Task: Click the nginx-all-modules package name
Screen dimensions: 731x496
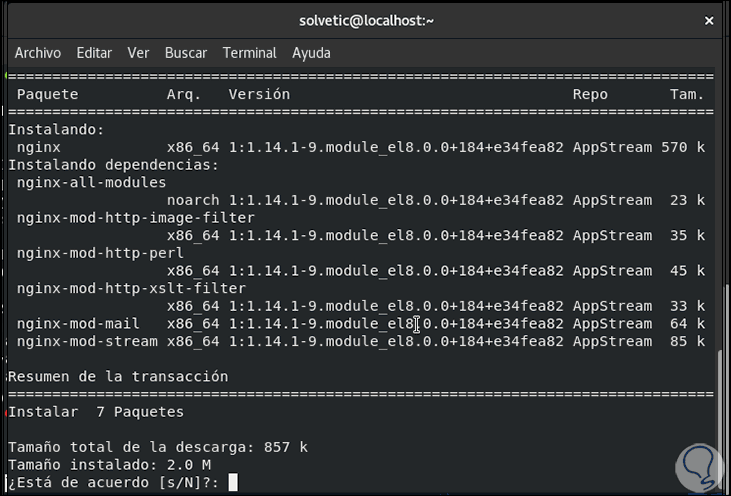Action: coord(91,182)
